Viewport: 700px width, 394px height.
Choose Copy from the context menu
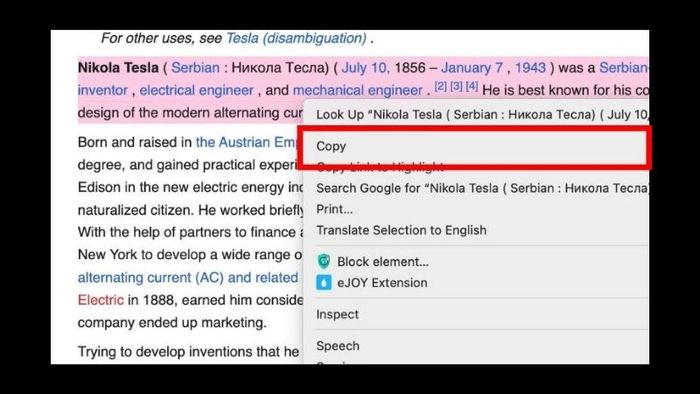pos(476,146)
